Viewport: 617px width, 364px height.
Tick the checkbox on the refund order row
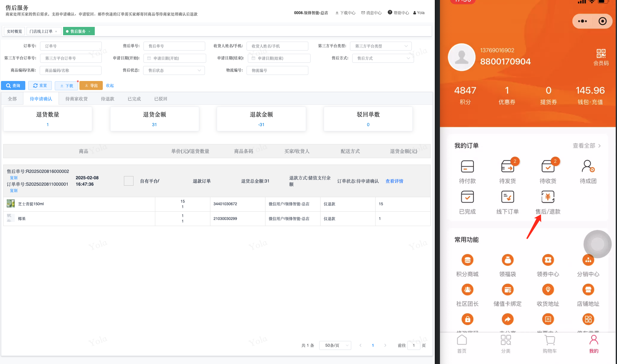point(129,181)
